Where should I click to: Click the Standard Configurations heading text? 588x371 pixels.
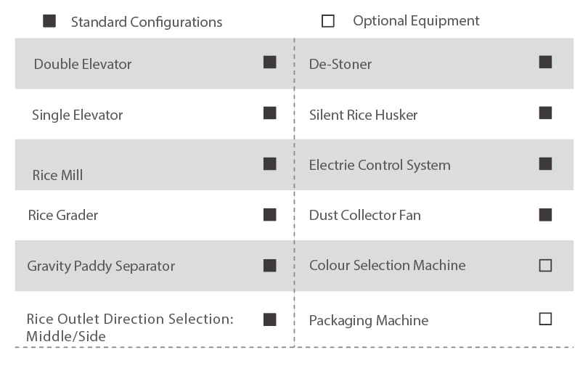point(147,22)
